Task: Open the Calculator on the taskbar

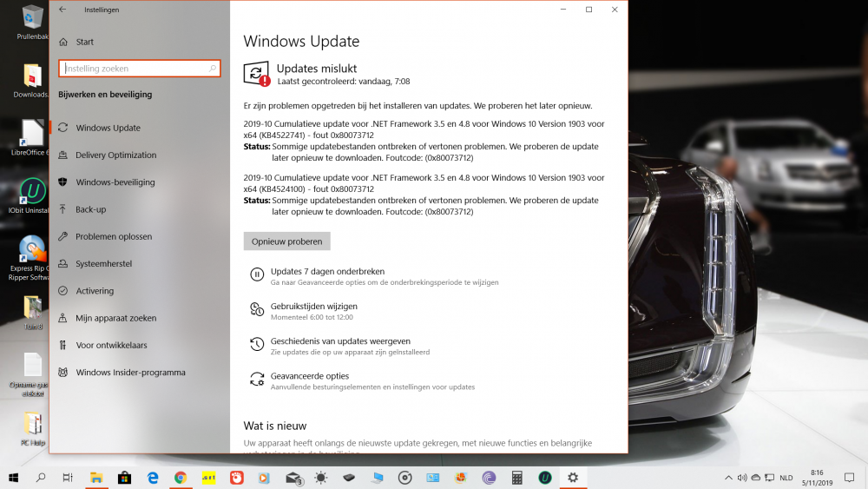Action: coord(517,478)
